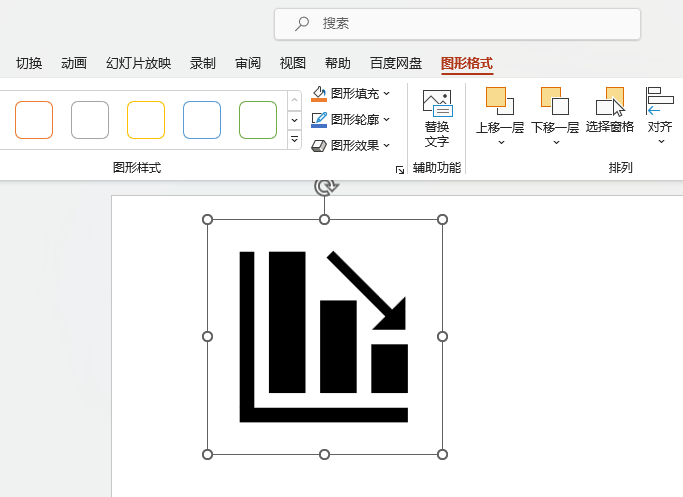Open the 百度网盘 tab
This screenshot has height=497, width=683.
pyautogui.click(x=396, y=63)
